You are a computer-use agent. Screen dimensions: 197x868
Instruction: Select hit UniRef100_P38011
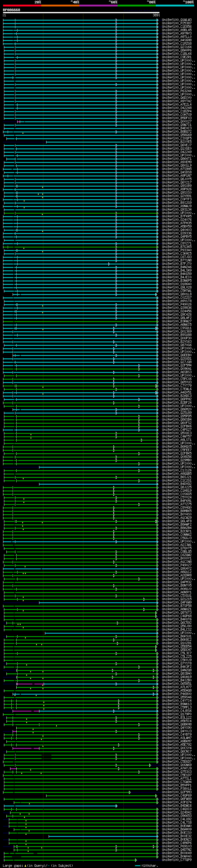[177, 789]
